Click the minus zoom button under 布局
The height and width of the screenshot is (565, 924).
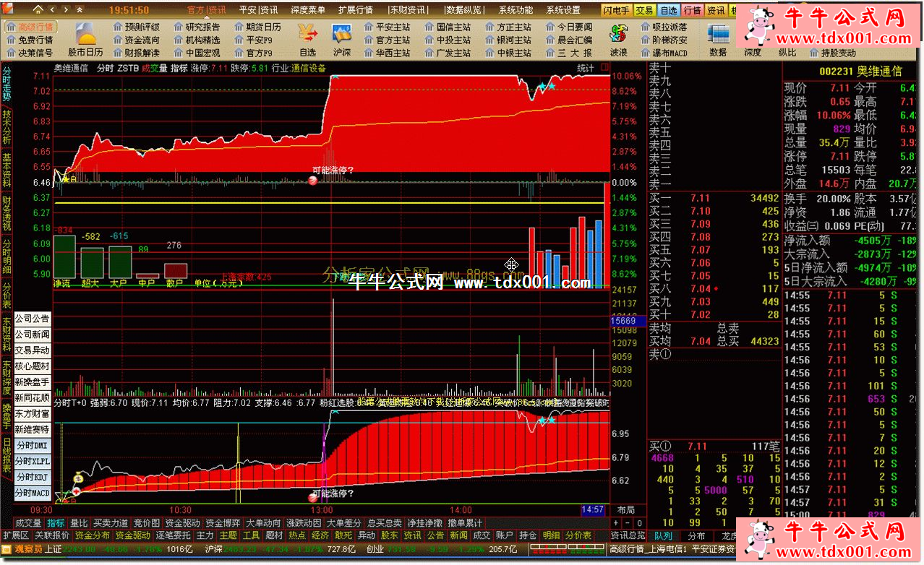point(627,522)
